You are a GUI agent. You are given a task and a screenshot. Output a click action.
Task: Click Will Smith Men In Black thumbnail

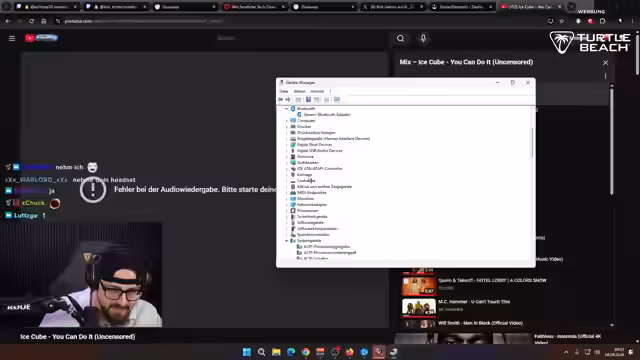click(x=419, y=324)
